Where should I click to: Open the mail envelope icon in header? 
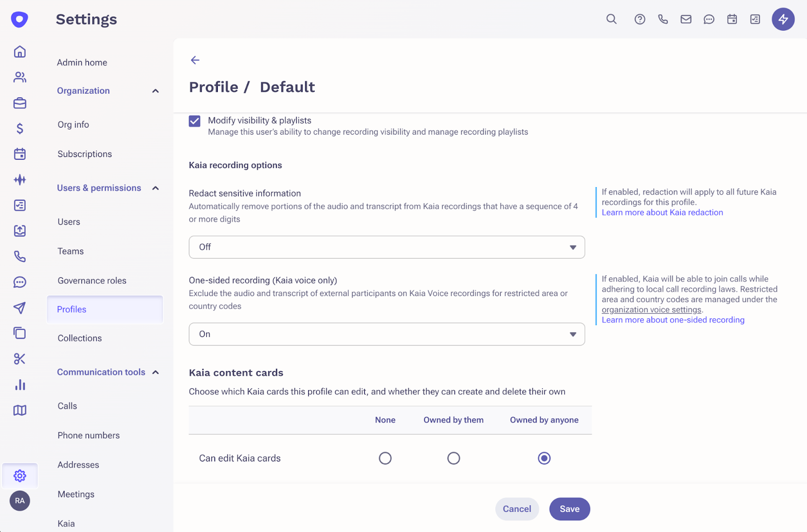coord(686,19)
